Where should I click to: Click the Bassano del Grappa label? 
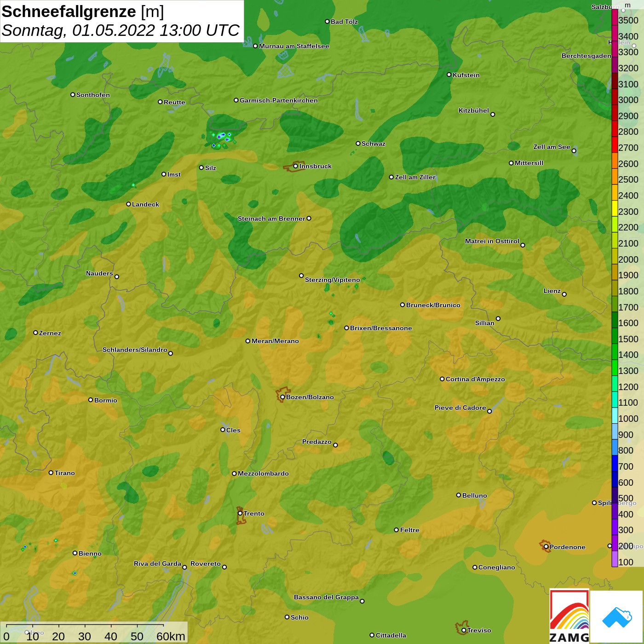(x=326, y=597)
